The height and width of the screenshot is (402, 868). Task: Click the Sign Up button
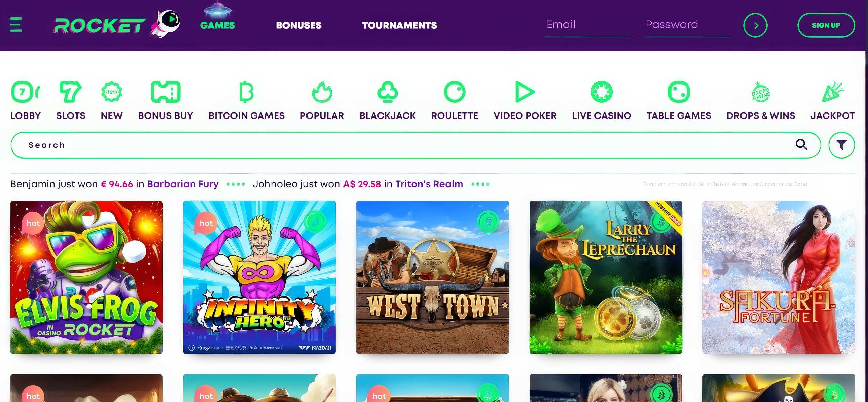[x=826, y=25]
